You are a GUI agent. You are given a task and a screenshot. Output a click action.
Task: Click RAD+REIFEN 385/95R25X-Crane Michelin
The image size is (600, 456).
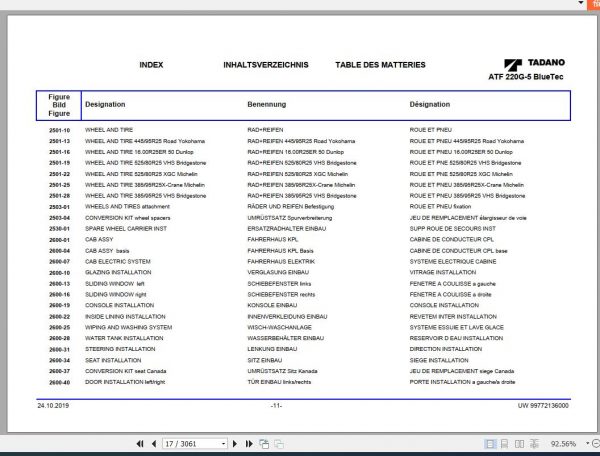click(301, 185)
